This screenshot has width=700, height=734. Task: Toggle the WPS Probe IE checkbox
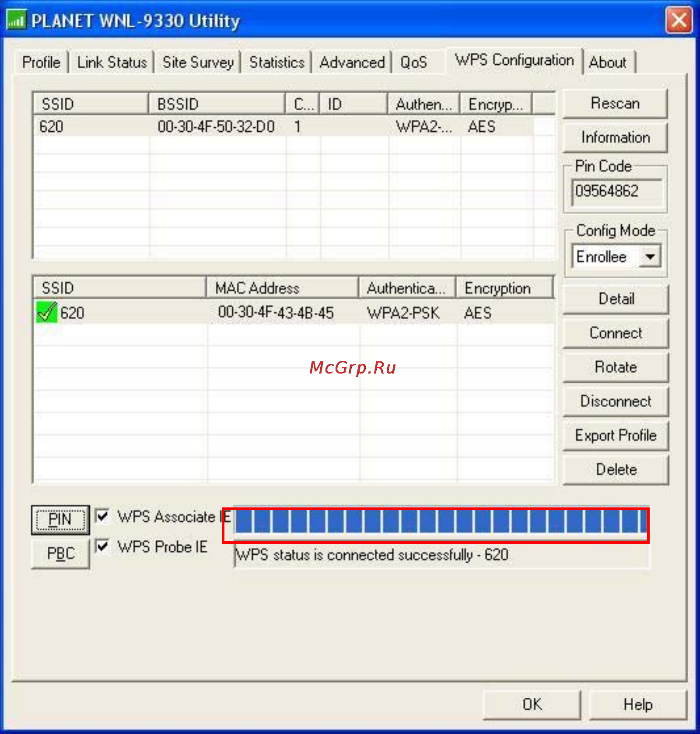[102, 546]
